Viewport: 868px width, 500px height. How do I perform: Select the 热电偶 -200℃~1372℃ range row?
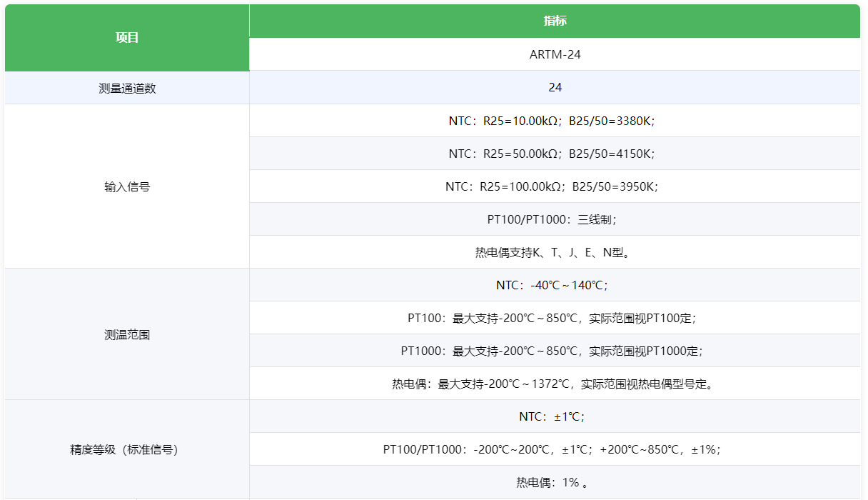(555, 384)
